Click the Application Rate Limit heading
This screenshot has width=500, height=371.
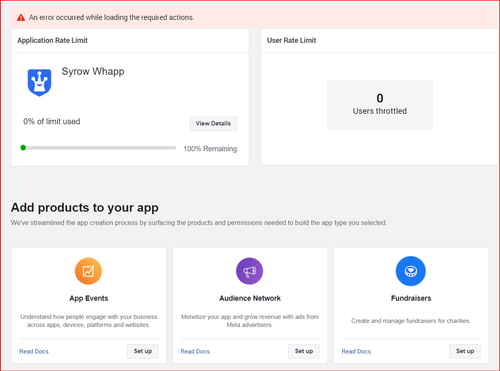point(52,40)
